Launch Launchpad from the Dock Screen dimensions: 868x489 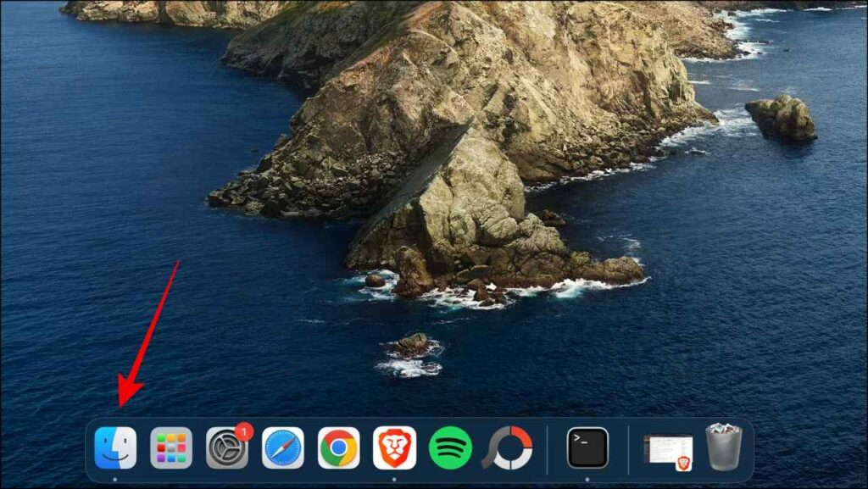(x=171, y=447)
